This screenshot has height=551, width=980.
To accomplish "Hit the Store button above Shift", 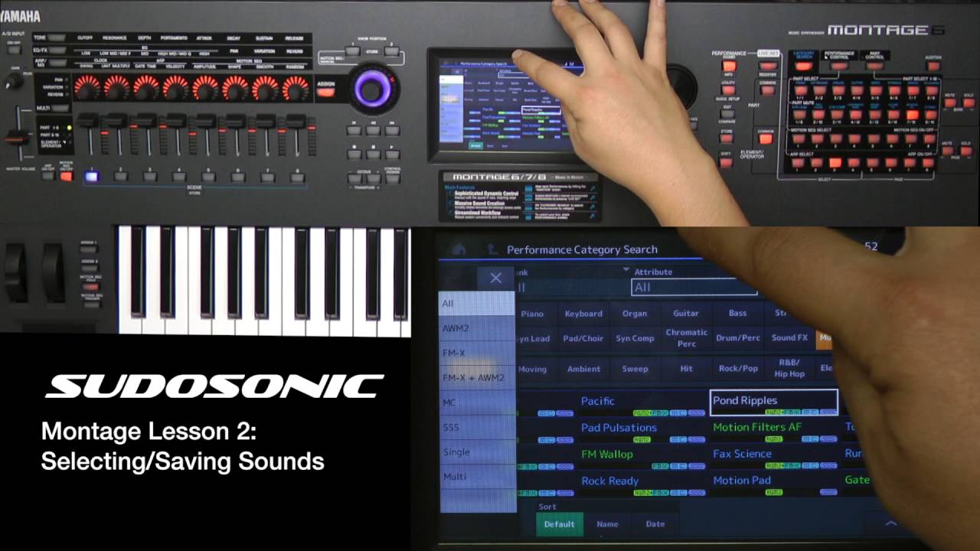I will [727, 139].
